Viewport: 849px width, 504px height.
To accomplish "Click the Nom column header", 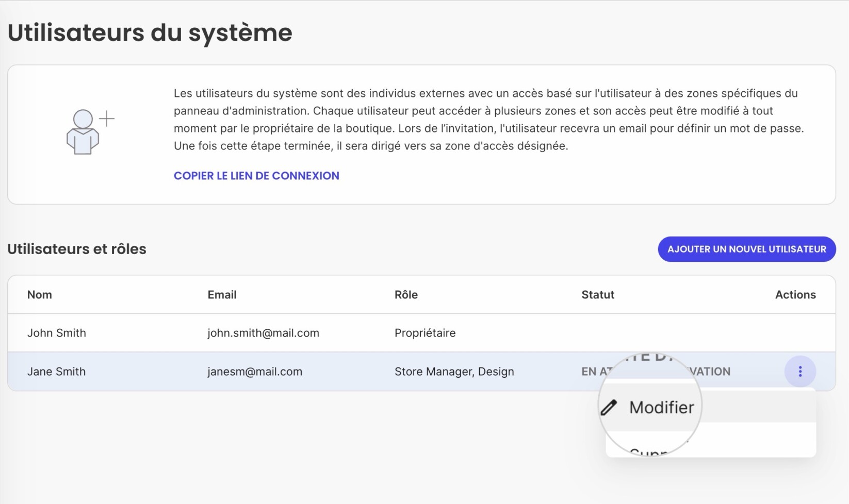I will (x=40, y=295).
